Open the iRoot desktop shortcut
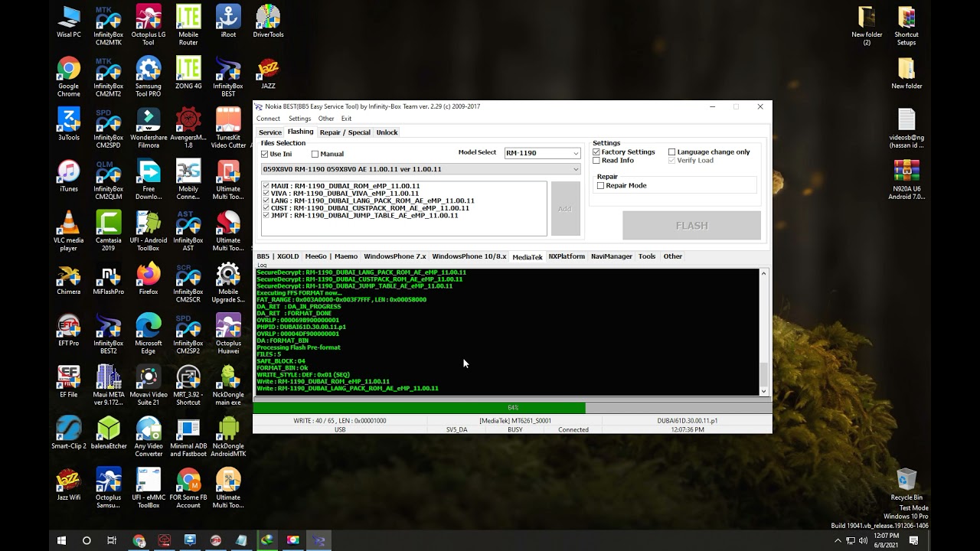Viewport: 980px width, 551px height. pyautogui.click(x=228, y=21)
